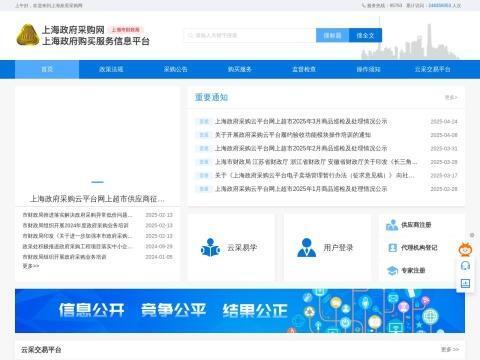Image resolution: width=480 pixels, height=360 pixels.
Task: Click the golden Shanghai procurement site logo
Action: pyautogui.click(x=28, y=35)
